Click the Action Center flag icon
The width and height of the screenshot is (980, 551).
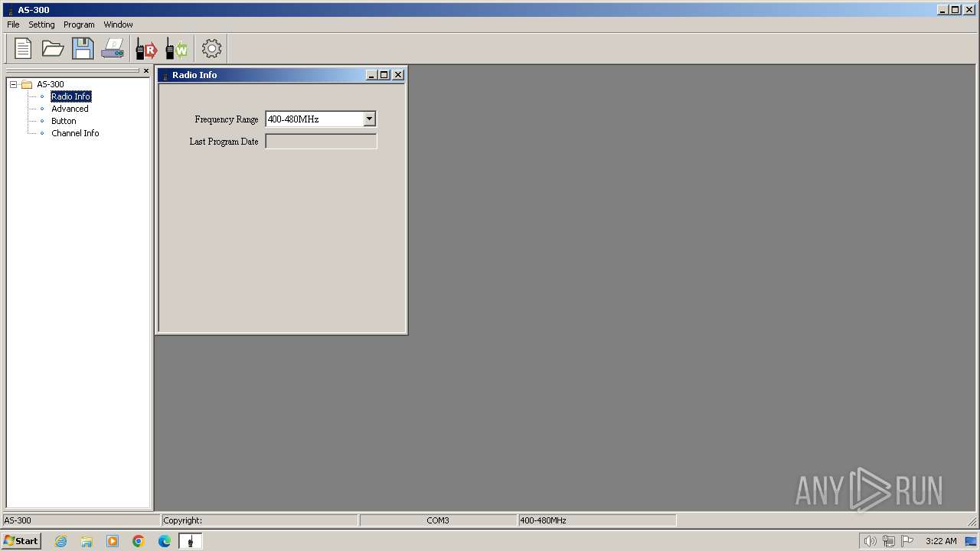click(x=907, y=541)
